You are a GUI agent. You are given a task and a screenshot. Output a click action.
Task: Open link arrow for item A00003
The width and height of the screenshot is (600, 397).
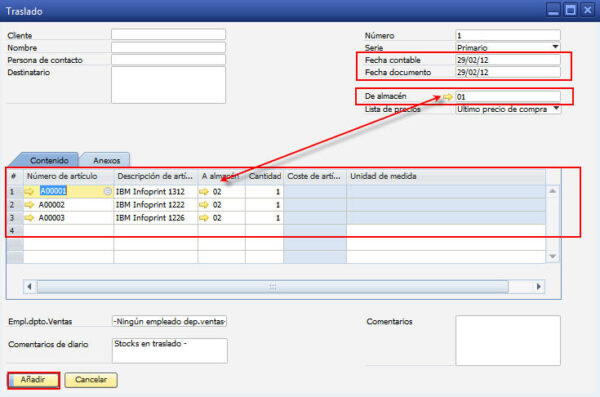[x=29, y=218]
